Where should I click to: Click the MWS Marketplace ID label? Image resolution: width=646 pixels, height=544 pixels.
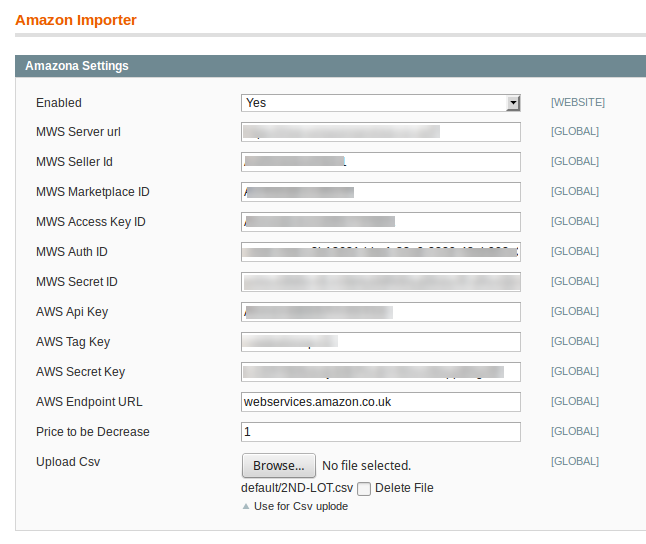(93, 192)
